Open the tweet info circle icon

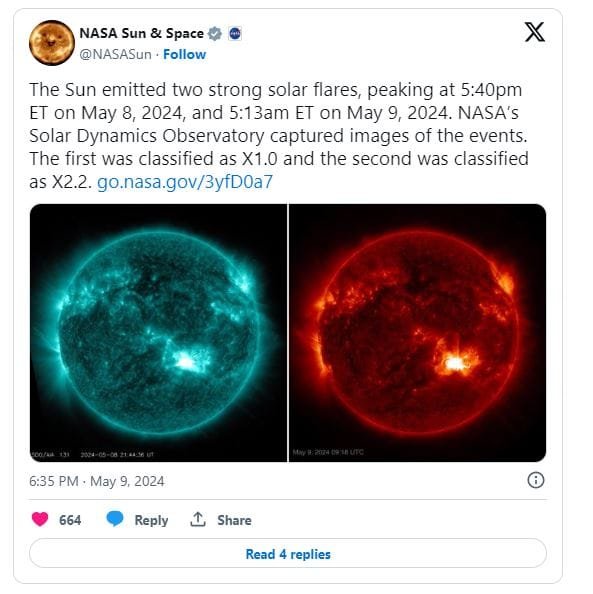[535, 480]
